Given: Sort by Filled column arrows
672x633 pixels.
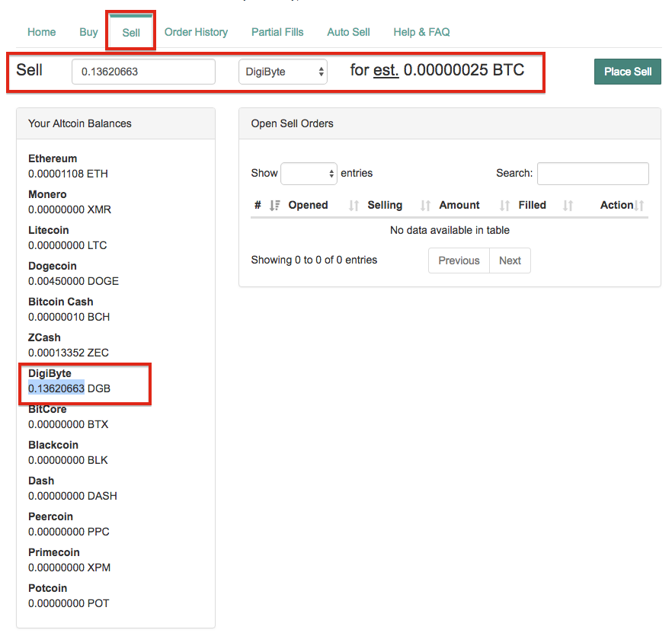Looking at the screenshot, I should click(x=568, y=206).
